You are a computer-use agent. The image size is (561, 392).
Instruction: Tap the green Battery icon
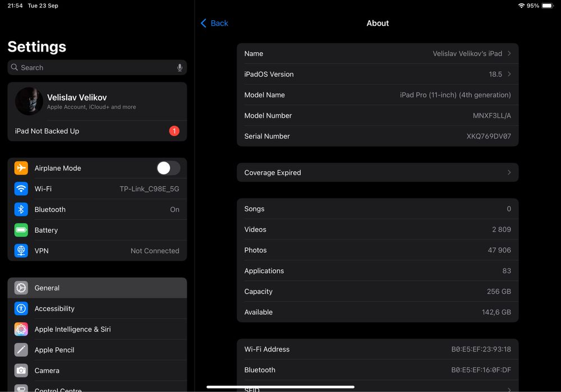click(x=21, y=230)
